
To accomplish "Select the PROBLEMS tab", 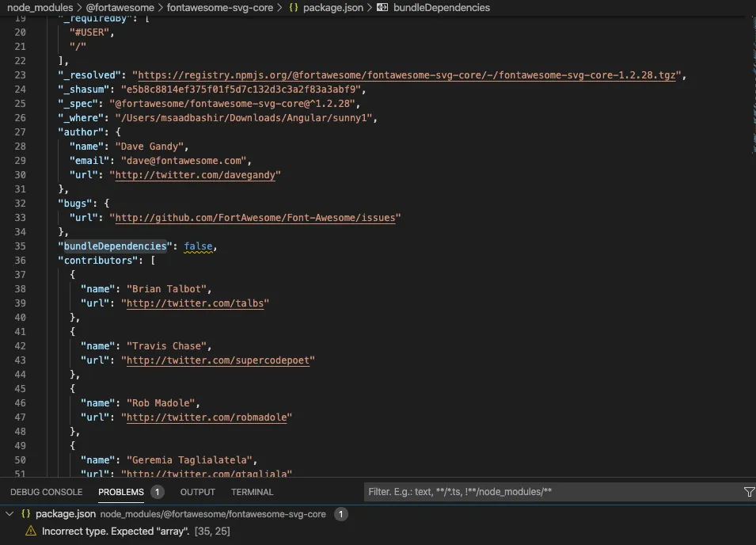I will coord(121,492).
